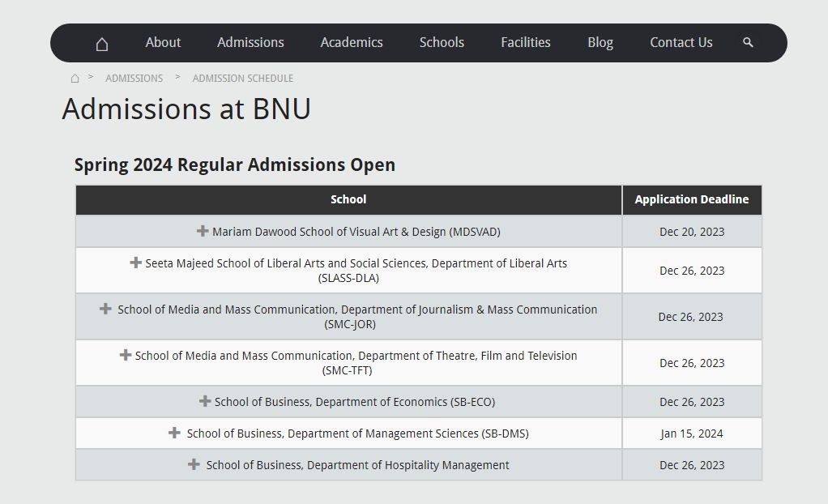Select the Hospitality Management deadline Dec 26, 2023
Viewport: 828px width, 504px height.
pos(692,465)
